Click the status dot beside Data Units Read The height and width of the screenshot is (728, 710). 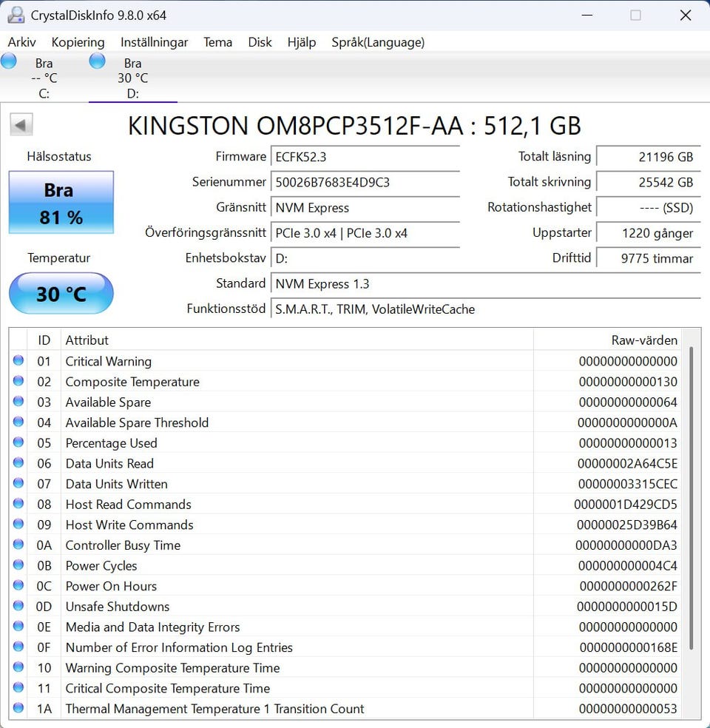pos(18,462)
